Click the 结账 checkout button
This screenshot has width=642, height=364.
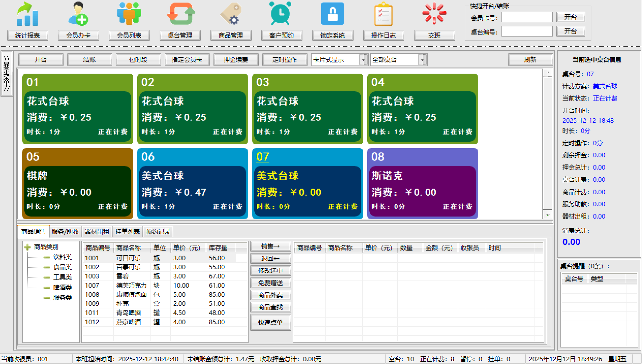click(89, 60)
